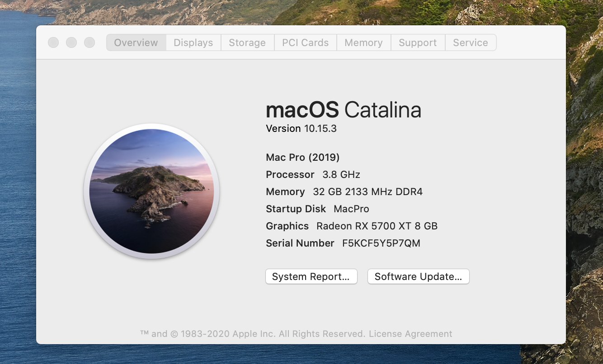Click the MacPro startup disk value
This screenshot has width=603, height=364.
pyautogui.click(x=352, y=209)
